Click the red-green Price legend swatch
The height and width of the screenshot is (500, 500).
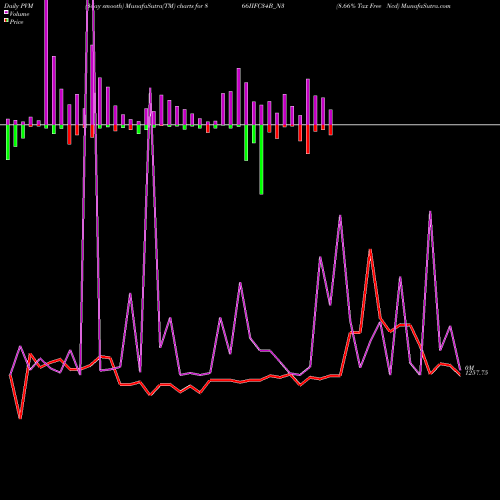(6, 21)
